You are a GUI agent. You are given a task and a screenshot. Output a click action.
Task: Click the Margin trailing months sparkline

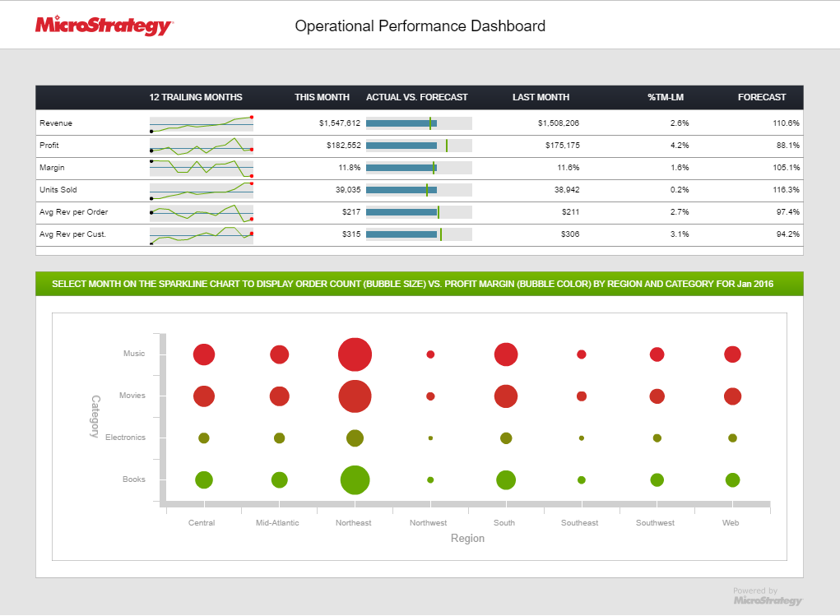[x=202, y=169]
